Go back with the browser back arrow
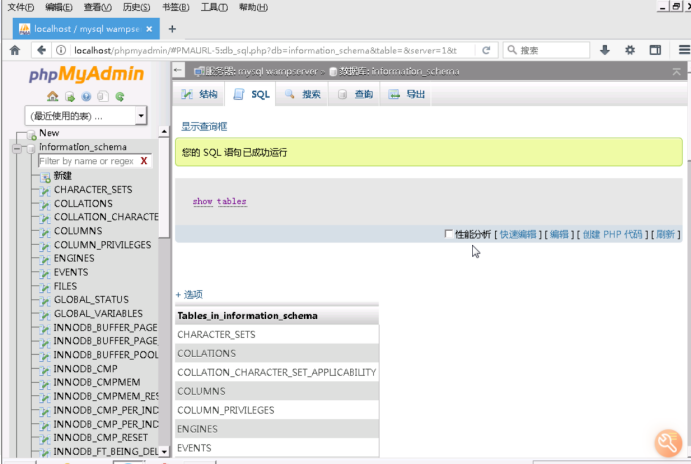 41,50
